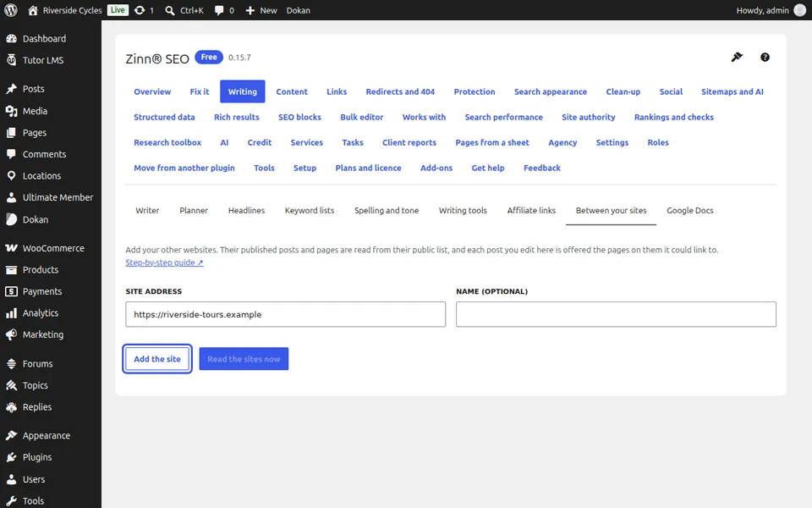This screenshot has height=508, width=812.
Task: Go to the Links tab
Action: [337, 91]
